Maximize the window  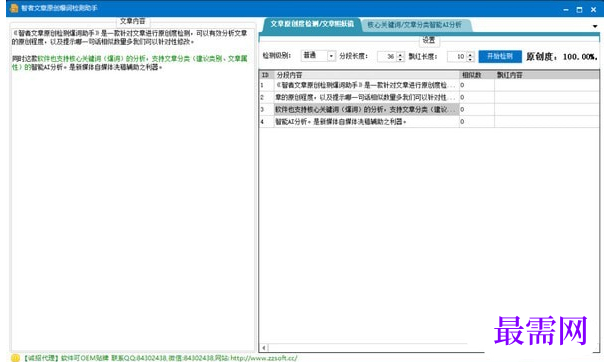579,10
